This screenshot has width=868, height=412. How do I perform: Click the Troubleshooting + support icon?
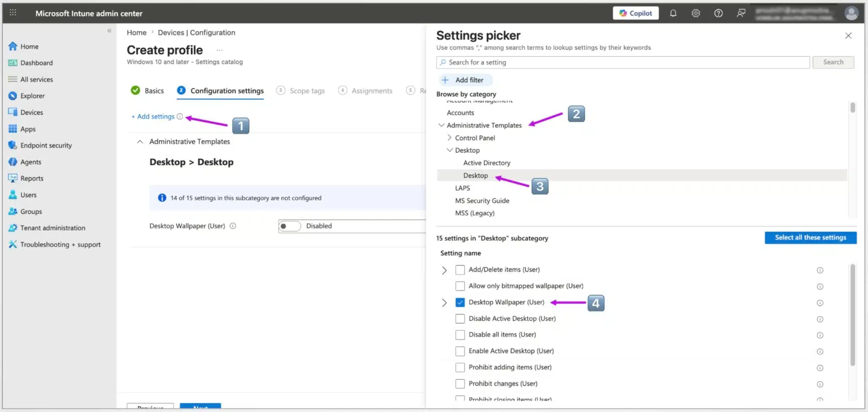[x=13, y=244]
